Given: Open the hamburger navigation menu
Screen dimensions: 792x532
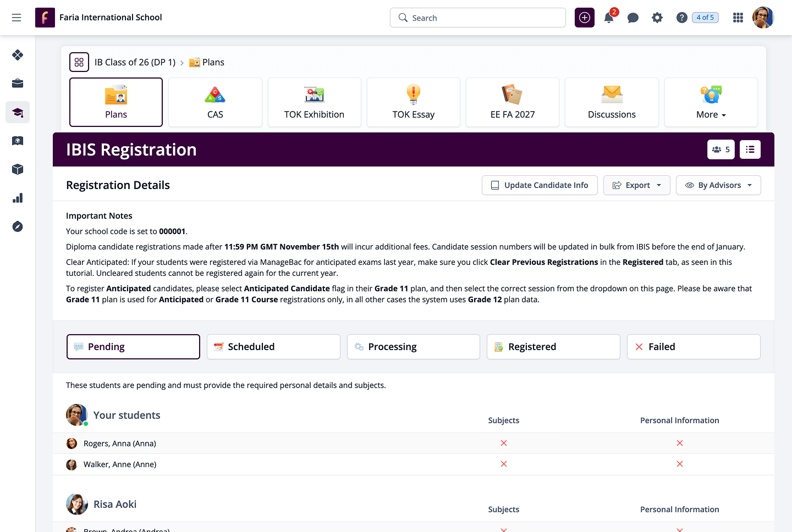Looking at the screenshot, I should pyautogui.click(x=16, y=18).
